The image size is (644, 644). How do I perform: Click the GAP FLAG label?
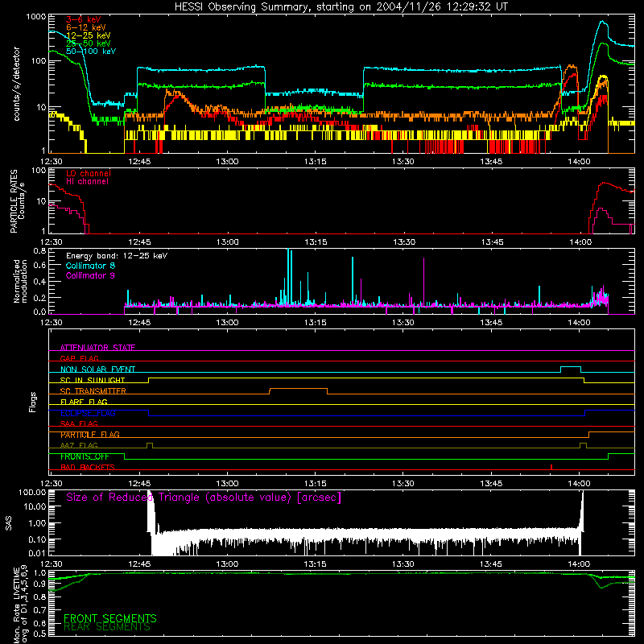[79, 358]
